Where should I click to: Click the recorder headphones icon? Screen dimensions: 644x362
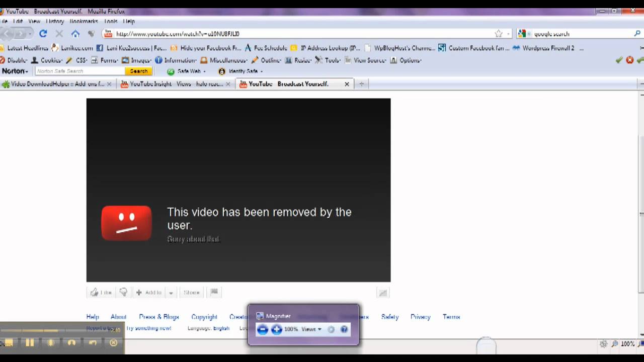(x=71, y=343)
